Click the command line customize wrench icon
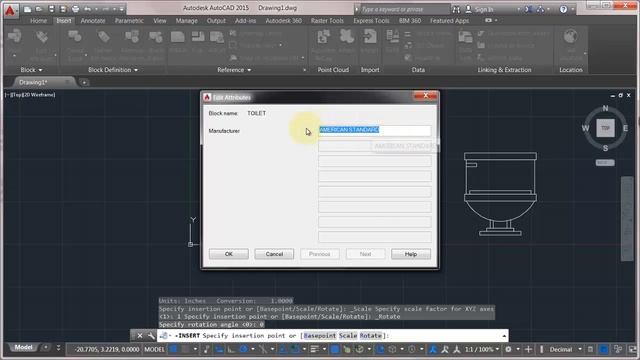640x360 pixels. click(151, 336)
